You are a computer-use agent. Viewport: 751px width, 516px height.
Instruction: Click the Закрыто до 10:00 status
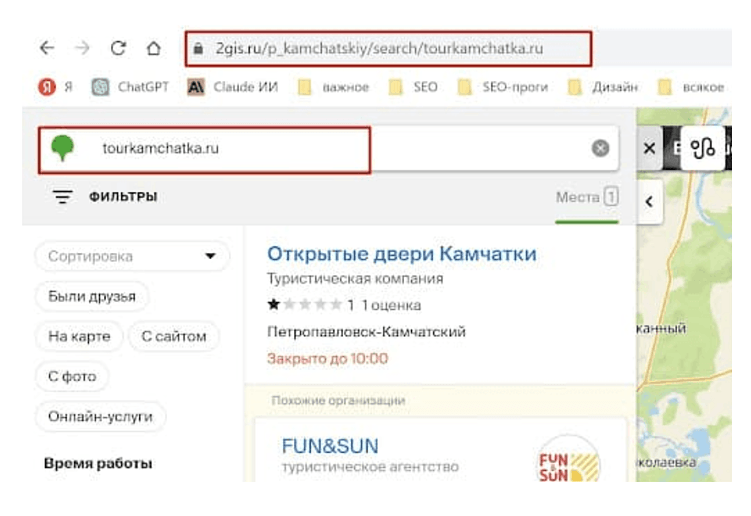coord(328,358)
